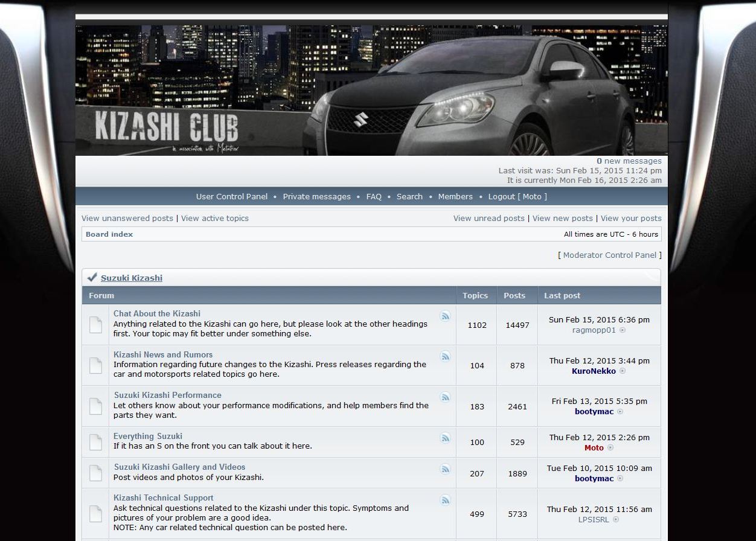
Task: Click the post count '2461'
Action: (x=517, y=406)
